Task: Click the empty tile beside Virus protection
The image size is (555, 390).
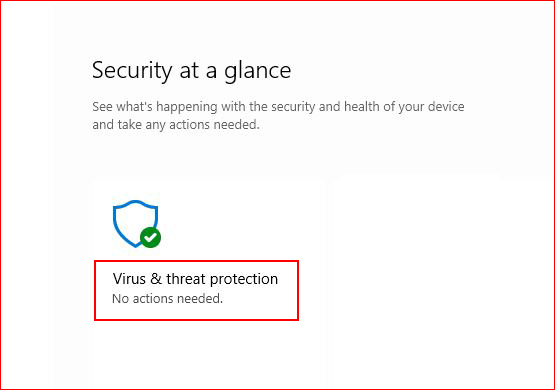Action: (437, 281)
